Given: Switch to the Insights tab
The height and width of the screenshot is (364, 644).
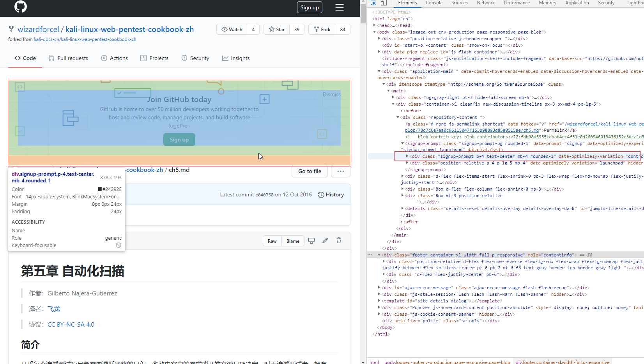Looking at the screenshot, I should [x=236, y=58].
